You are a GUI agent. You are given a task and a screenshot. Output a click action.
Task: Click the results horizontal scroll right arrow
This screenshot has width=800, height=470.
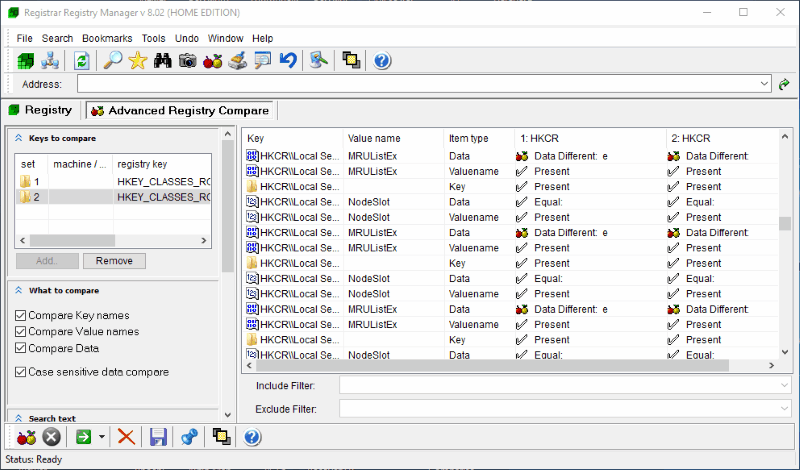coord(771,365)
